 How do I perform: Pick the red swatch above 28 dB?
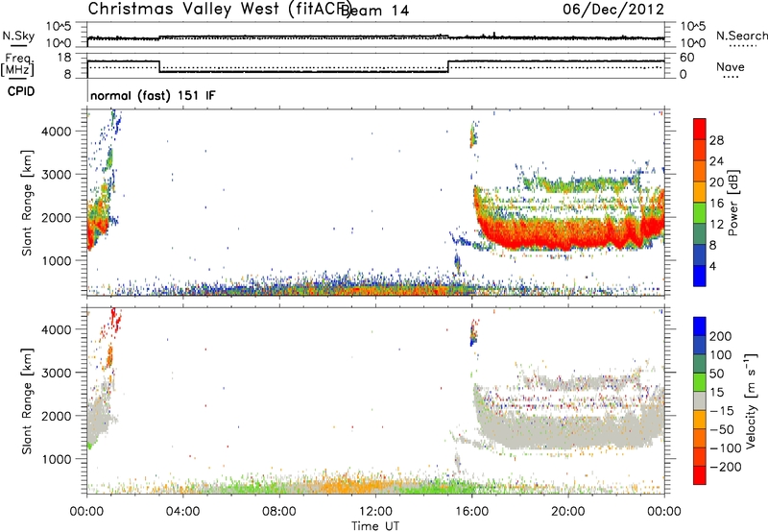coord(700,129)
